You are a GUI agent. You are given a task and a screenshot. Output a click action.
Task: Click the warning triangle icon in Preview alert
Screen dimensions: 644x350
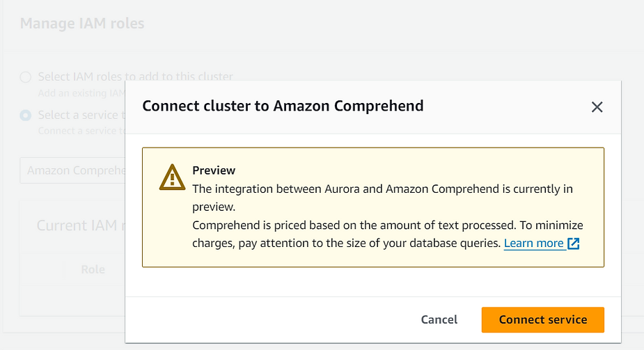(x=172, y=177)
